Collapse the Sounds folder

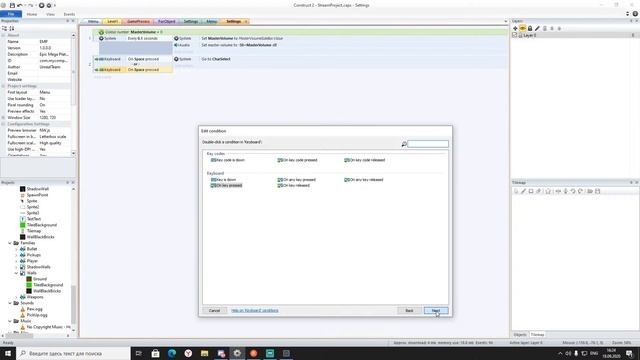(10, 303)
